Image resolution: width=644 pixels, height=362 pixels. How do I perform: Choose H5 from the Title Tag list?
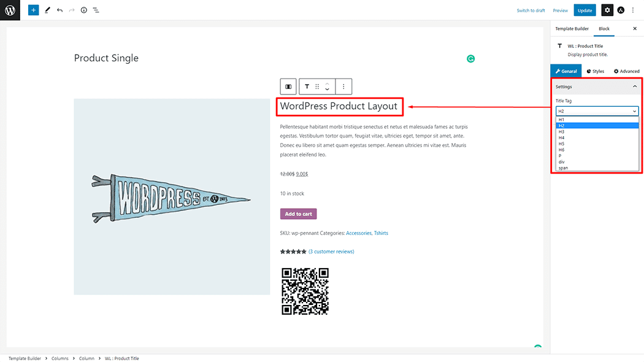pyautogui.click(x=597, y=144)
